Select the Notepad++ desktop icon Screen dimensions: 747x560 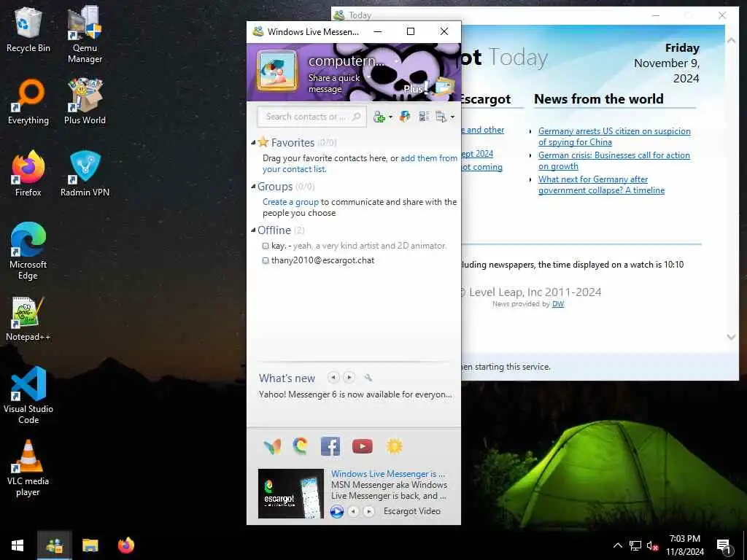pyautogui.click(x=28, y=319)
